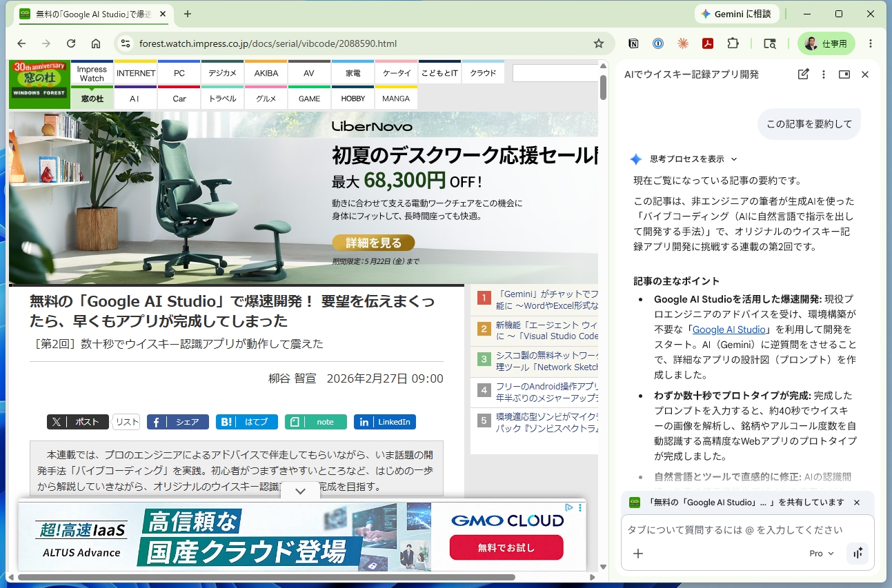The height and width of the screenshot is (588, 892).
Task: Open the INTERNET Watch nav tab
Action: [136, 73]
